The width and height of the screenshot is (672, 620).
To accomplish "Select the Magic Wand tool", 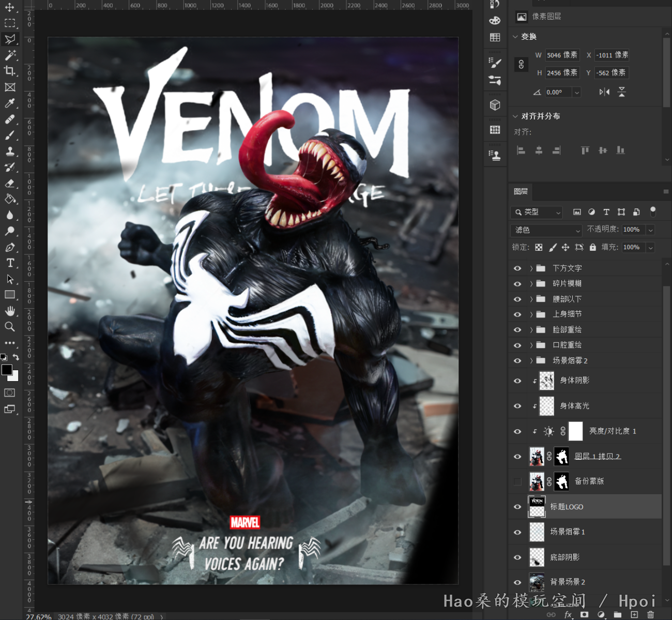I will 10,55.
